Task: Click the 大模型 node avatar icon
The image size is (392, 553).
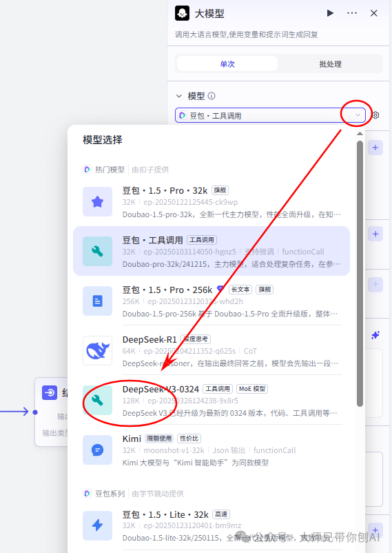Action: pos(182,13)
